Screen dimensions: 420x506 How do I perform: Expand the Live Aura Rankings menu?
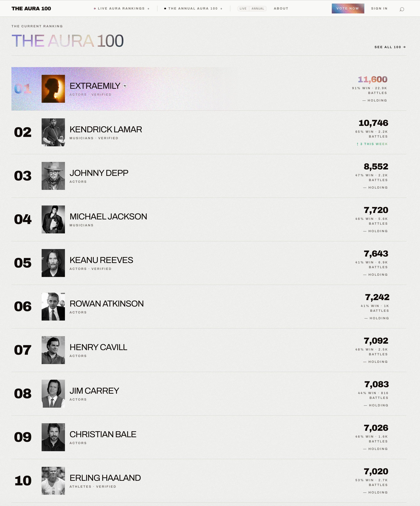122,8
